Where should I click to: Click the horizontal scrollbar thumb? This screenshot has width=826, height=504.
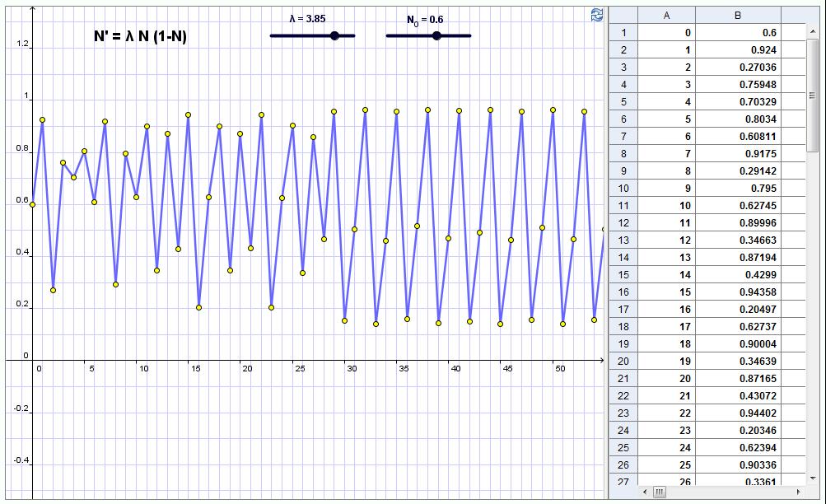pos(660,492)
